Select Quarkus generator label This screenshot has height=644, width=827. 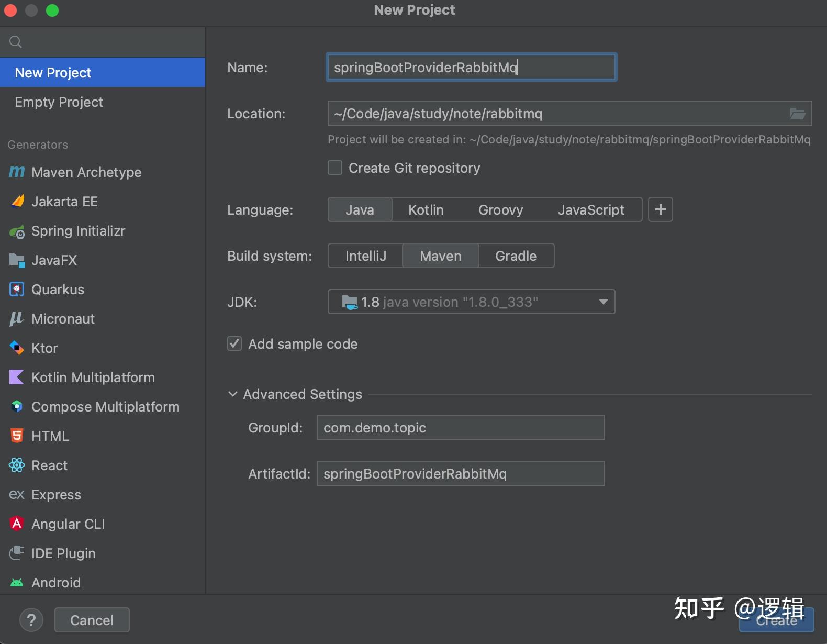(x=58, y=289)
